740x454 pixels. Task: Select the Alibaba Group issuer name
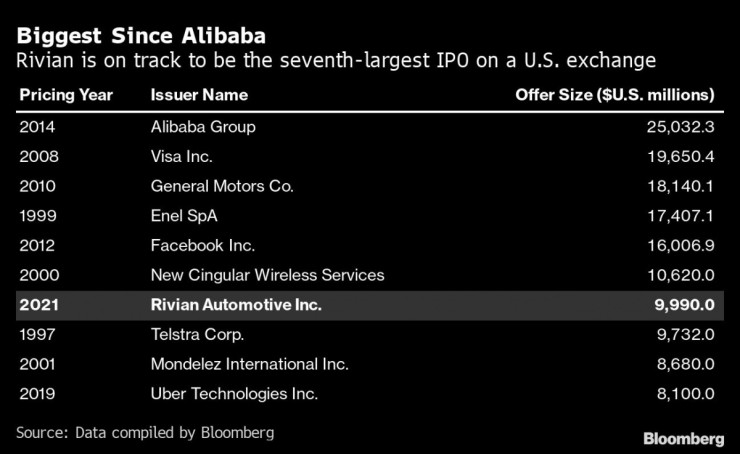[x=203, y=127]
